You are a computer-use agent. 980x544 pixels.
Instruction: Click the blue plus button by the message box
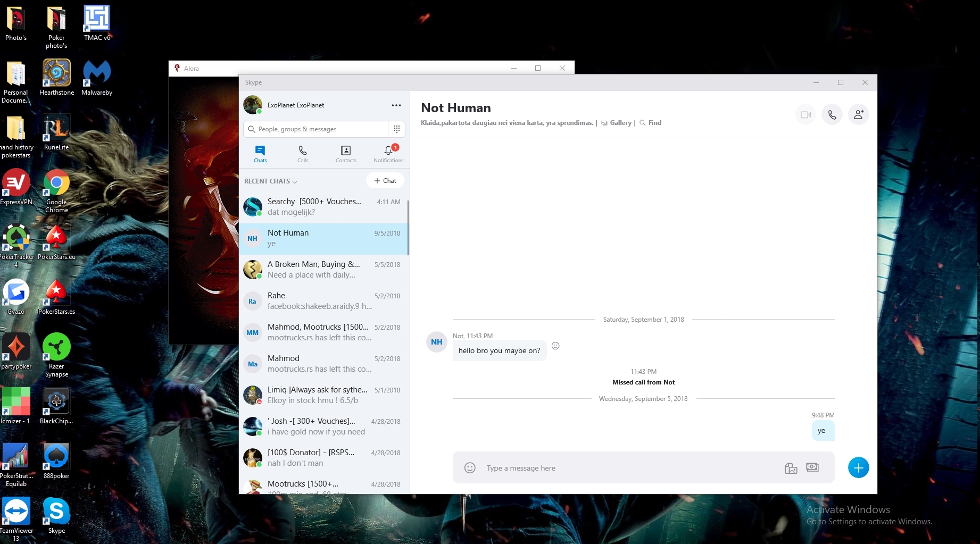(x=858, y=468)
